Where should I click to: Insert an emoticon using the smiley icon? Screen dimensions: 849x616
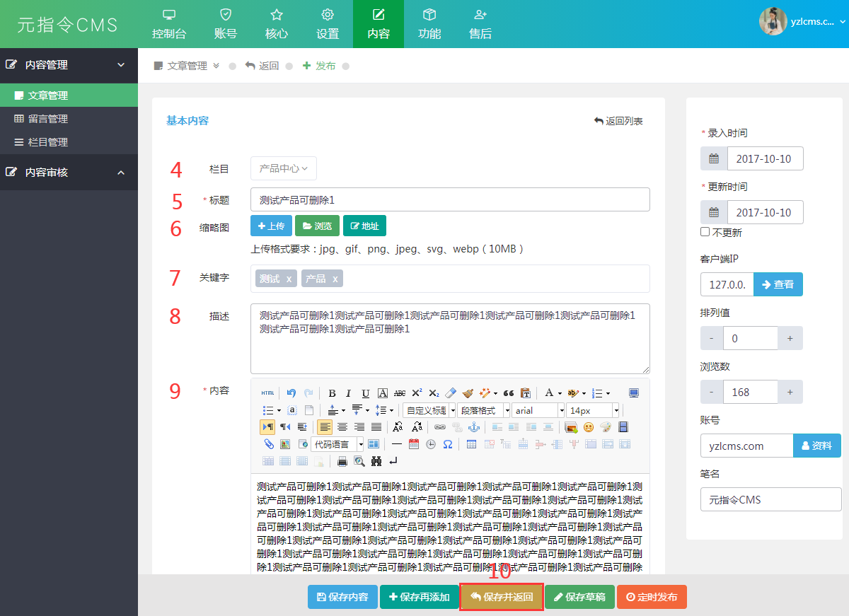pos(588,427)
